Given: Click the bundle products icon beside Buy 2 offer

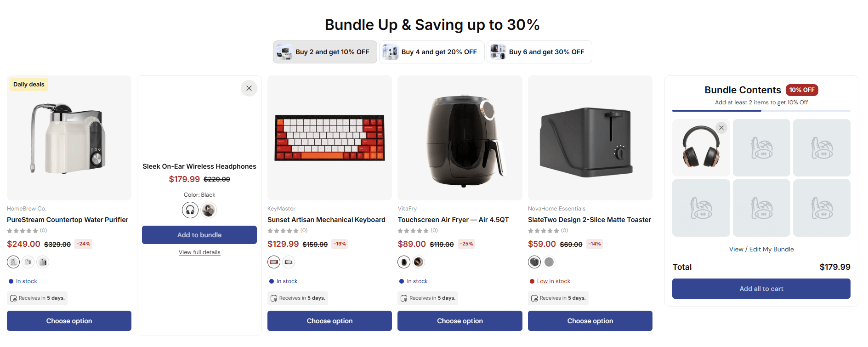Looking at the screenshot, I should (284, 51).
